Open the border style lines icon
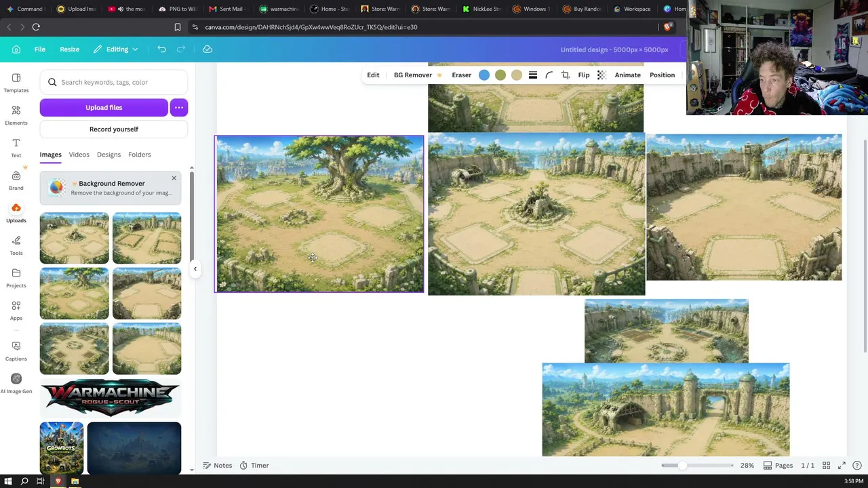Viewport: 868px width, 488px height. click(533, 75)
